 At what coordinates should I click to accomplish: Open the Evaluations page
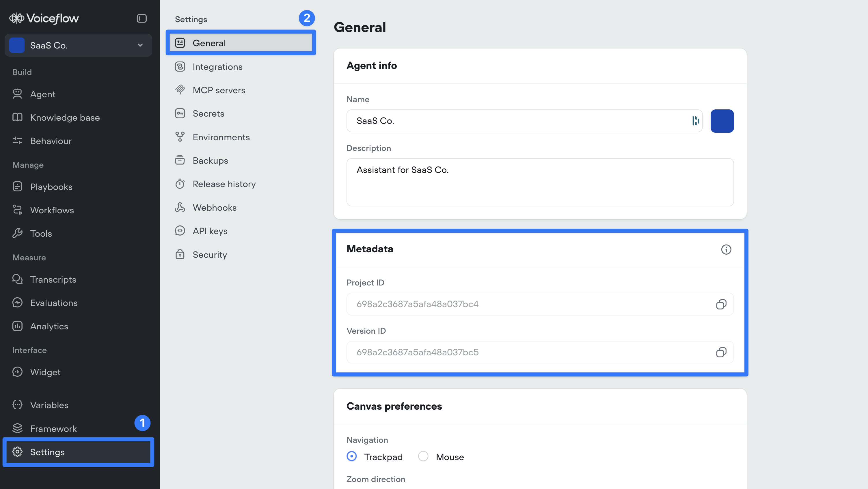point(54,303)
